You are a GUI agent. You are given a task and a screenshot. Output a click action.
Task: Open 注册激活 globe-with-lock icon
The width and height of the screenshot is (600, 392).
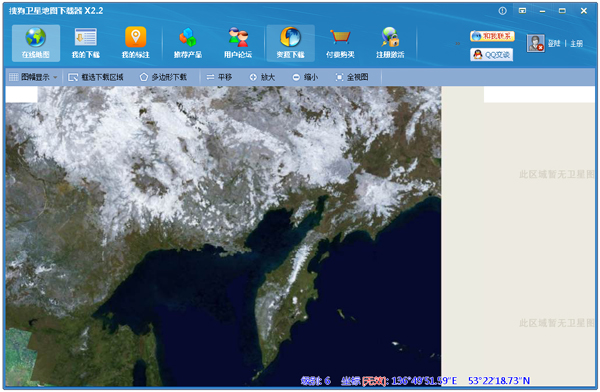tap(390, 37)
